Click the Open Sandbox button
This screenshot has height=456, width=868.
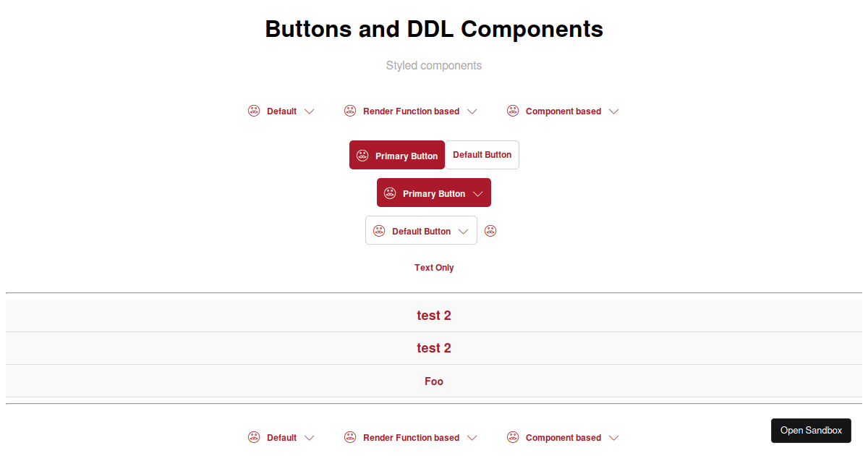(x=811, y=430)
